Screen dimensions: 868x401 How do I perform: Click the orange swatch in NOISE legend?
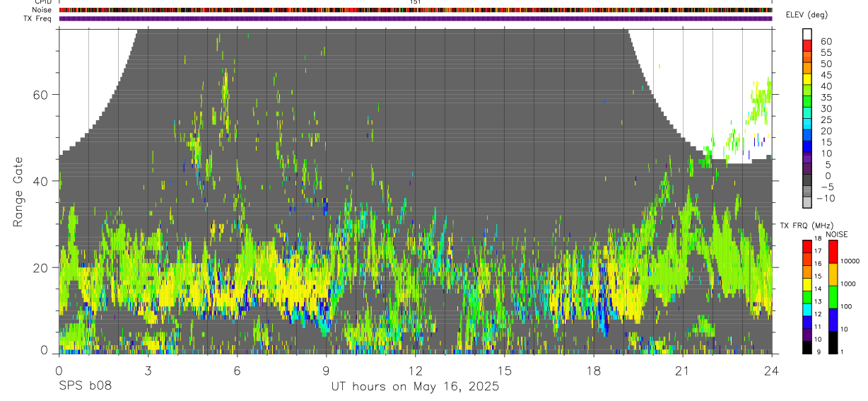833,274
